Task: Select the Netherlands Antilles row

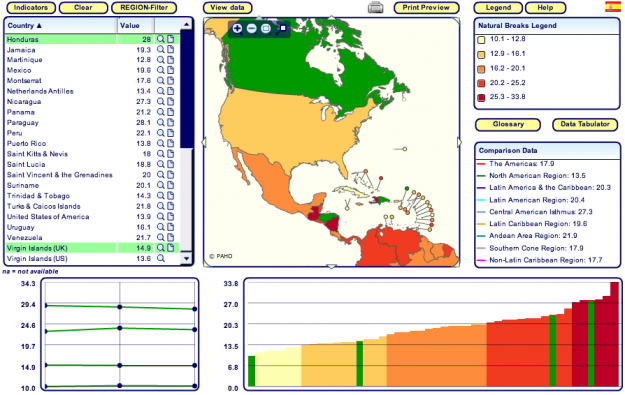Action: (93, 91)
